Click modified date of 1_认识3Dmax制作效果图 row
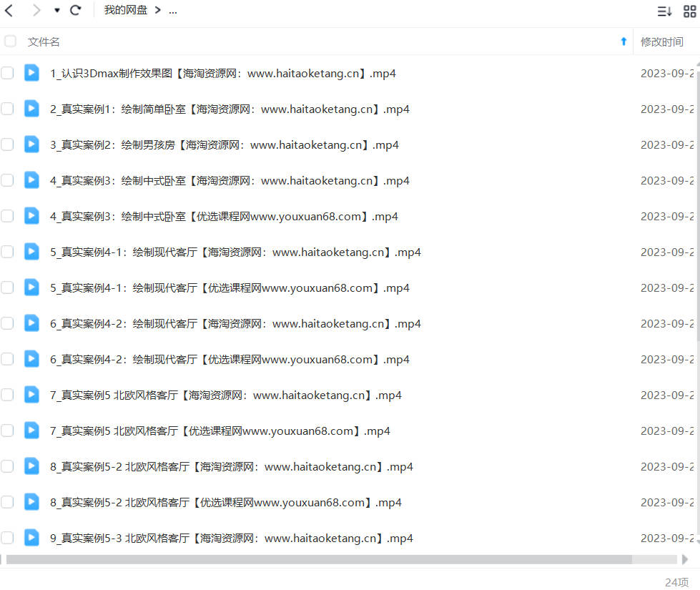The image size is (700, 590). 667,73
